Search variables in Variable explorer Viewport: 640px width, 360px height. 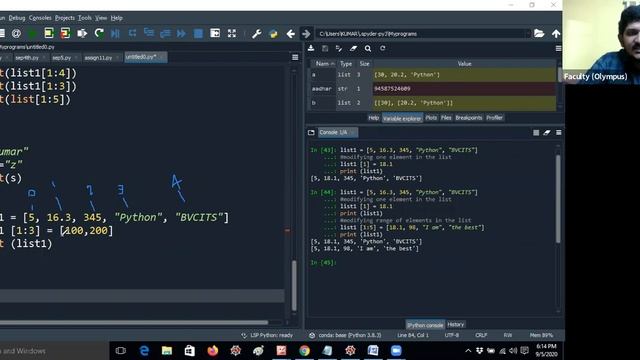[368, 49]
